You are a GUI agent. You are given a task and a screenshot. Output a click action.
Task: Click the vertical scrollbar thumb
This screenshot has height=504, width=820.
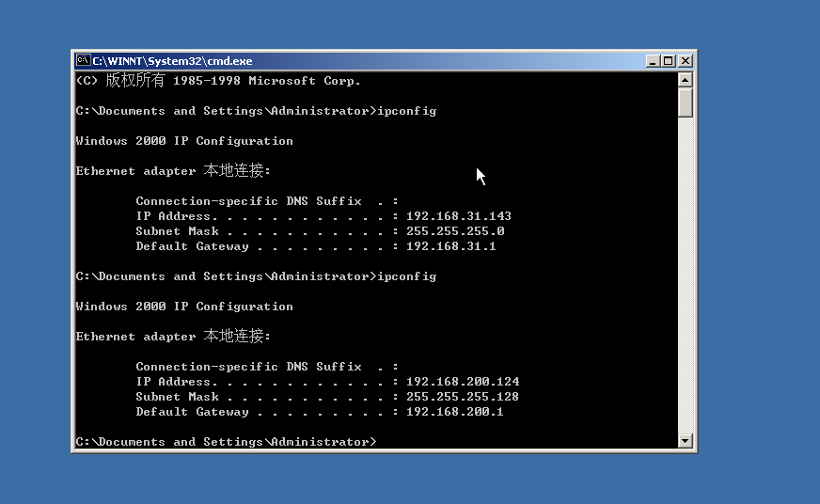tap(686, 102)
